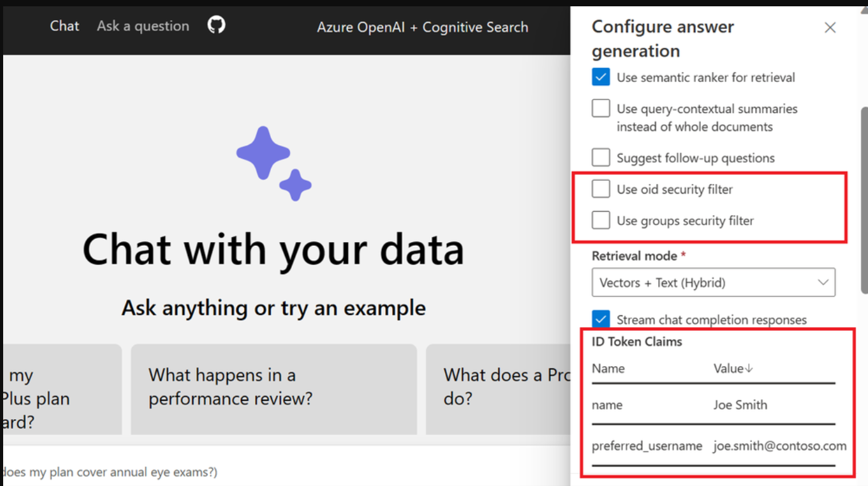Click the preferred_username claim name
Image resolution: width=868 pixels, height=486 pixels.
pyautogui.click(x=647, y=446)
